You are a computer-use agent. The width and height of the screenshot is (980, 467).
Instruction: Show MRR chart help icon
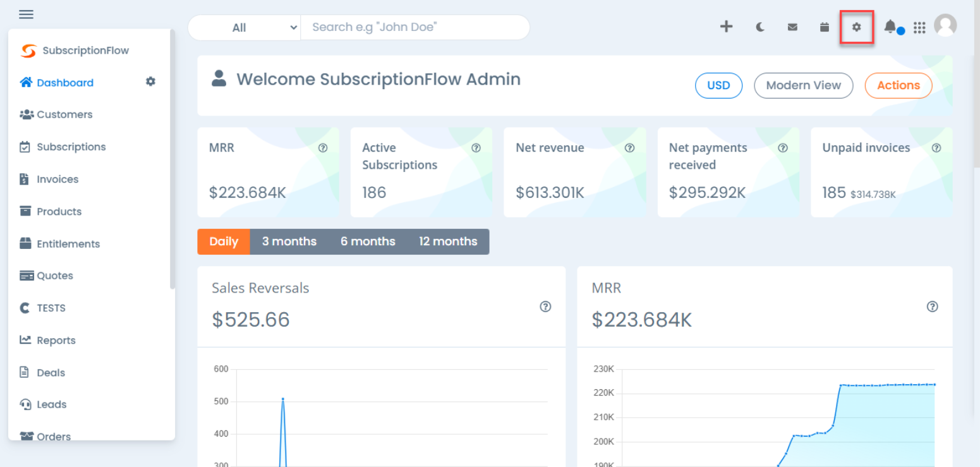tap(932, 306)
